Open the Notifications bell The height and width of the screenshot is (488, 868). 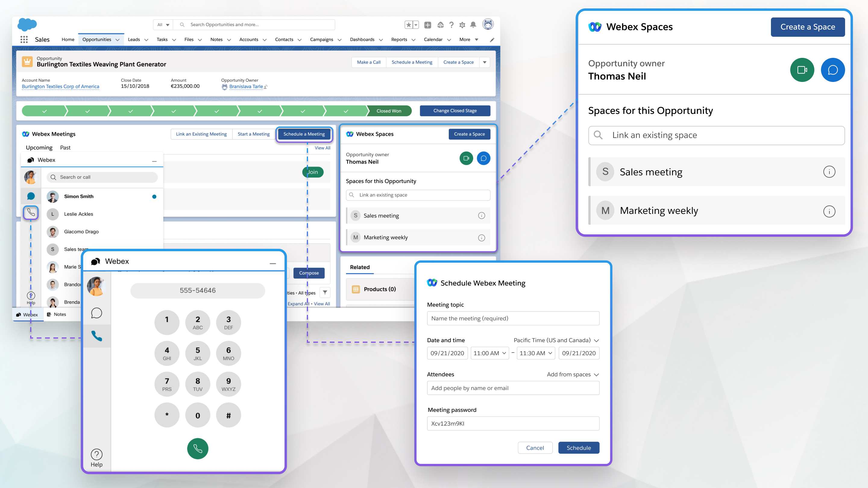coord(473,25)
